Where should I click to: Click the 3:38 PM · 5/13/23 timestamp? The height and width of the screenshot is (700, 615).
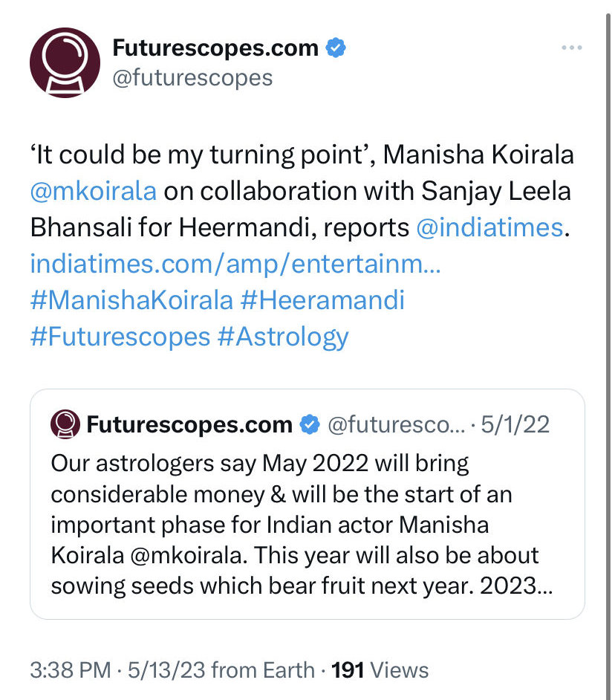(117, 670)
